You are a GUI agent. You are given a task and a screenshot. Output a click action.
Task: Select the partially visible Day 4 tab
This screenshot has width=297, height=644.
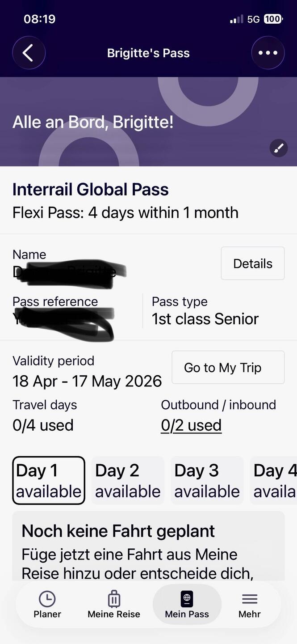click(274, 480)
